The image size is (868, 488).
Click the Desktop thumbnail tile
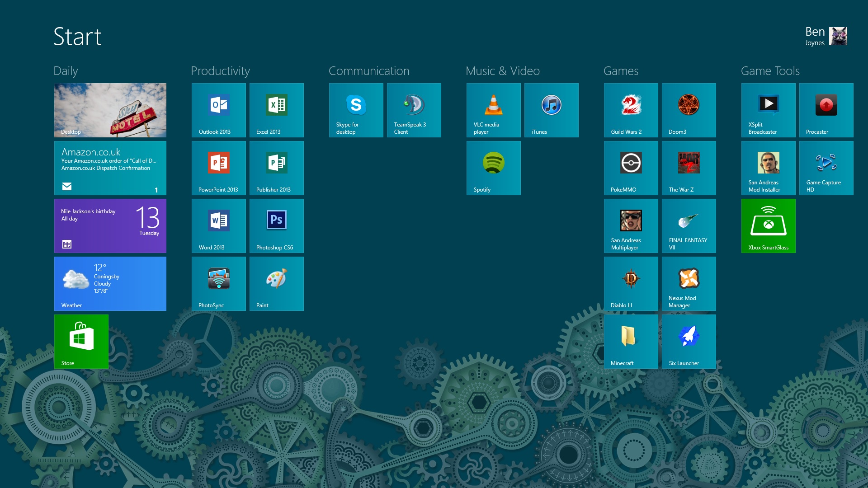(x=110, y=110)
